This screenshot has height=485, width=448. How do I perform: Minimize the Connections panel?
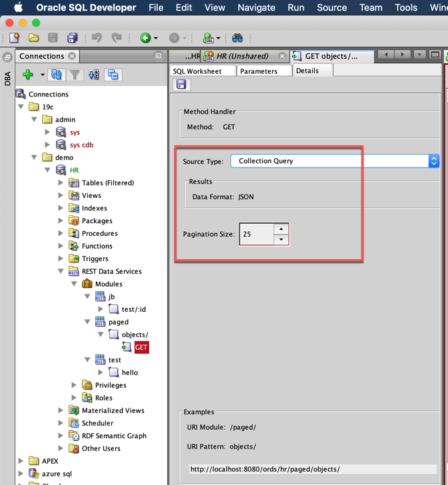click(x=158, y=56)
